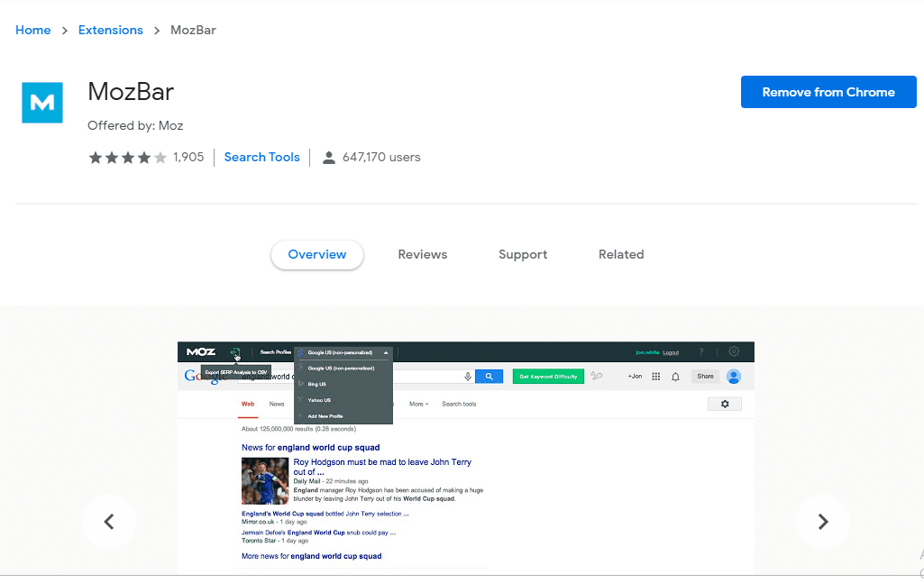The height and width of the screenshot is (583, 924).
Task: Click the users person icon
Action: click(x=329, y=158)
